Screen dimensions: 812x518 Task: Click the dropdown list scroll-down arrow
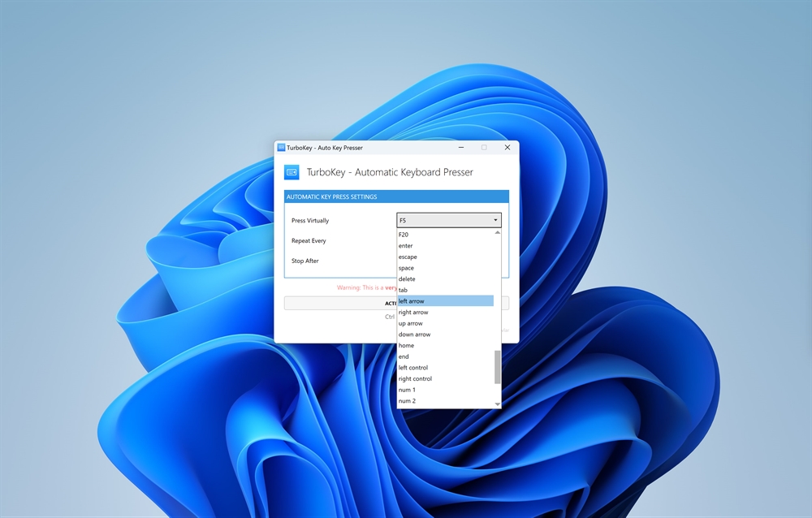point(498,404)
